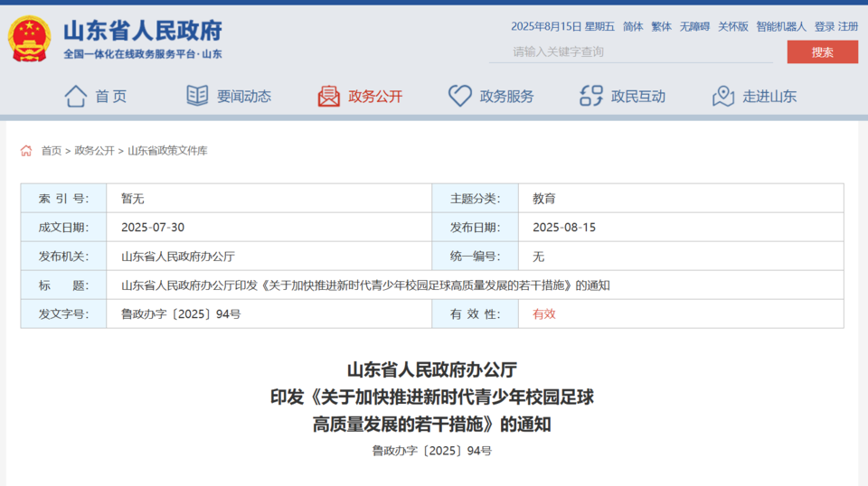Image resolution: width=868 pixels, height=486 pixels.
Task: Switch to 繁体 traditional Chinese
Action: (x=662, y=26)
